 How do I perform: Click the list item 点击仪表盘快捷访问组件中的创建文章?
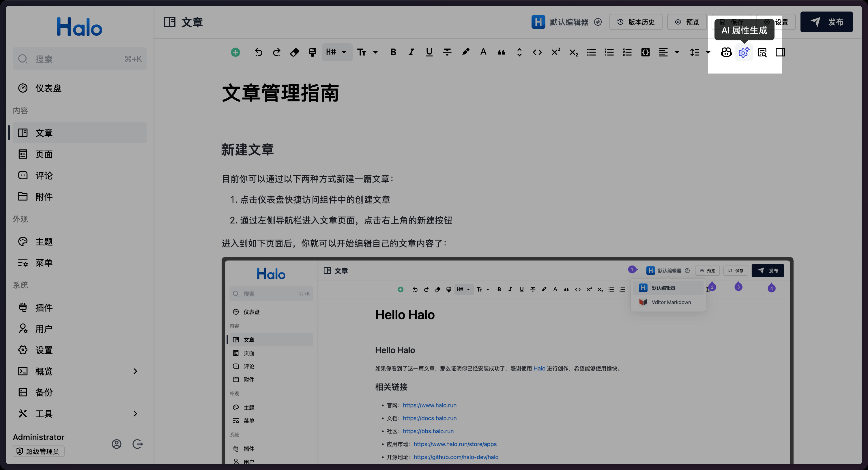(x=315, y=200)
